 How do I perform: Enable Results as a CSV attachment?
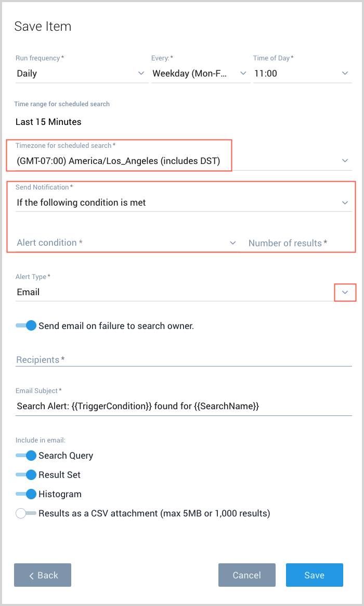tap(26, 513)
